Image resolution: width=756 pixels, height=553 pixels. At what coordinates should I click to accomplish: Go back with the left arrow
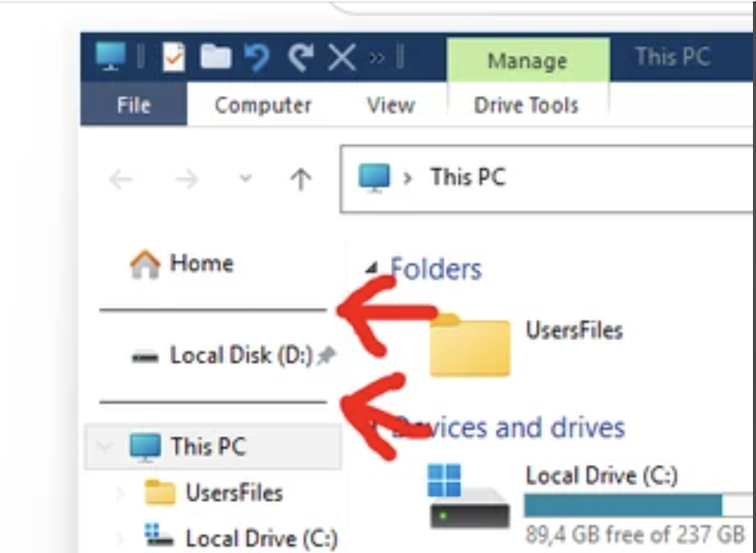pyautogui.click(x=121, y=179)
